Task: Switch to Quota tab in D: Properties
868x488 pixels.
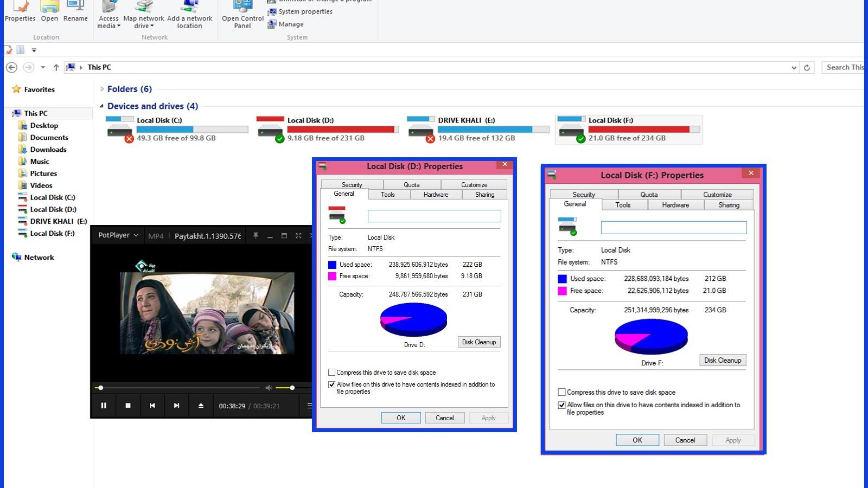Action: tap(411, 184)
